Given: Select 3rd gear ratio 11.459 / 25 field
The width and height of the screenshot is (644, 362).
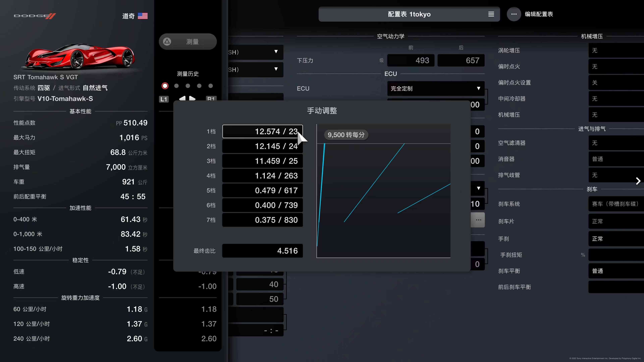Looking at the screenshot, I should click(262, 161).
